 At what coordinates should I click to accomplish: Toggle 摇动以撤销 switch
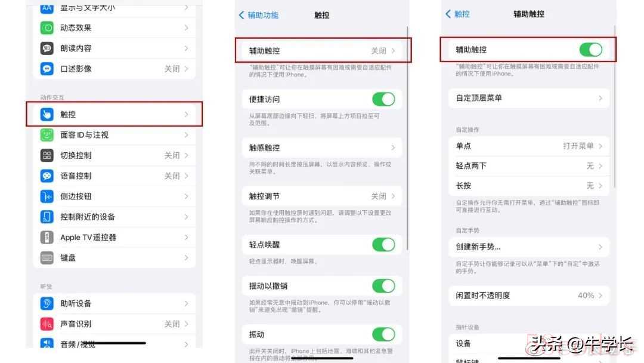[383, 286]
